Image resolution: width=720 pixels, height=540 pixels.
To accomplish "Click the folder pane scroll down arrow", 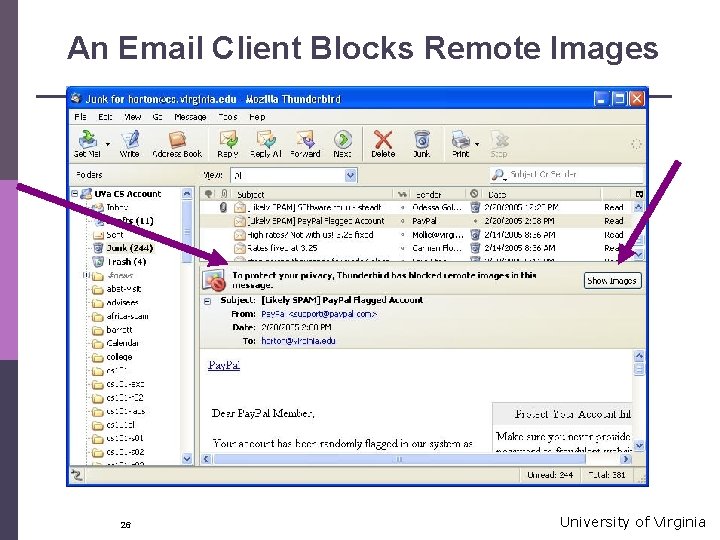I will coord(187,458).
